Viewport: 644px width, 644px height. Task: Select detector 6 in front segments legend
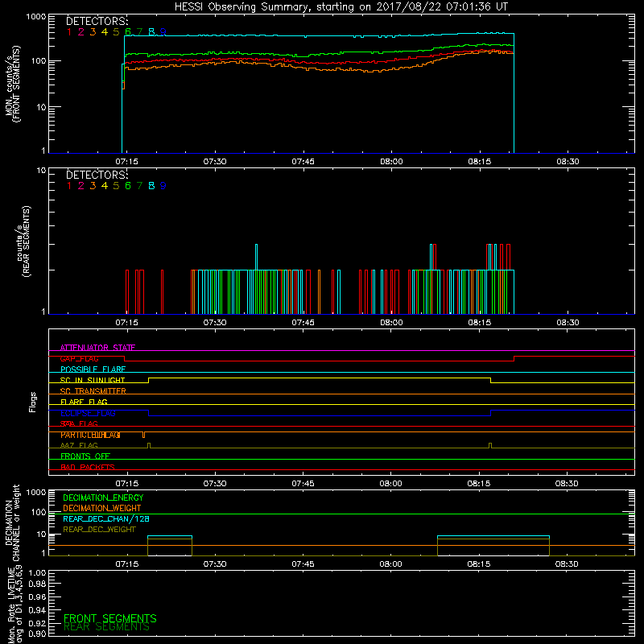point(128,32)
